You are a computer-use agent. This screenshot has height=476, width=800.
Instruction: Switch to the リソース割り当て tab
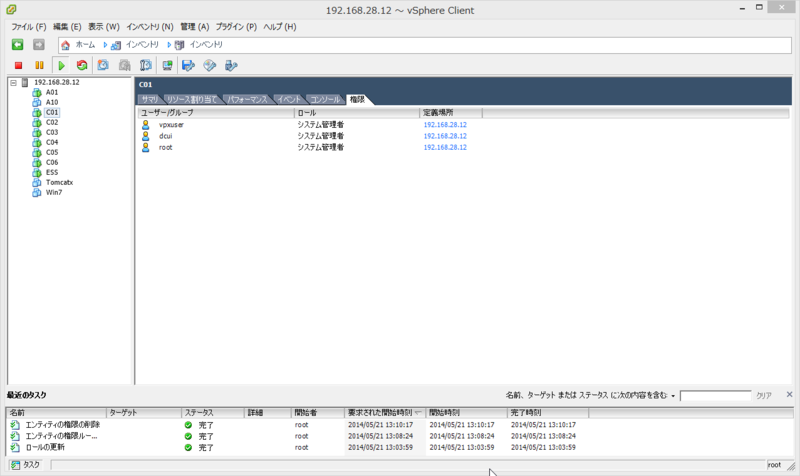192,99
